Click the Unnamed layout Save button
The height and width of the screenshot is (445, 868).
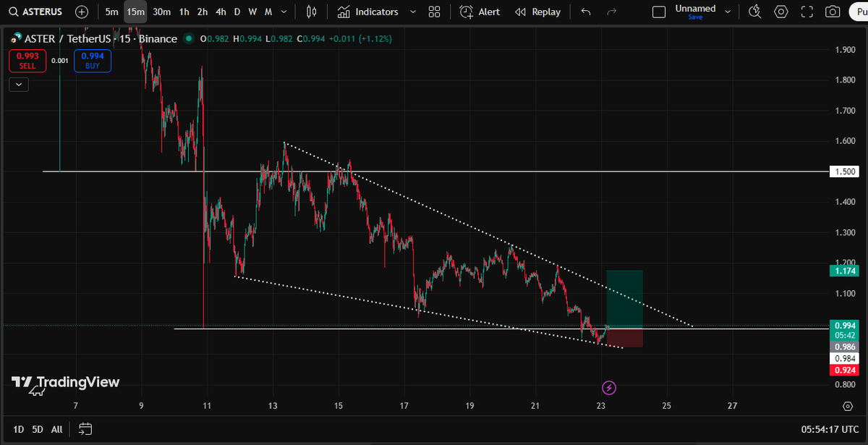point(695,17)
